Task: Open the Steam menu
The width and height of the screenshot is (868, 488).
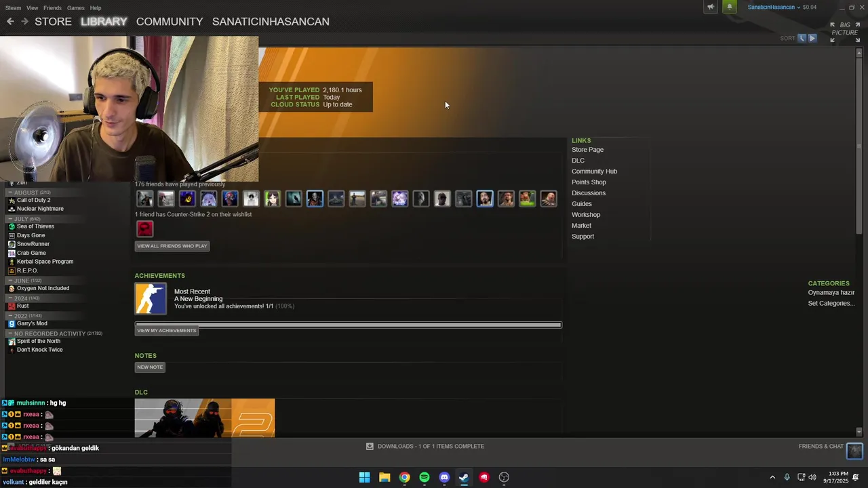Action: (13, 8)
